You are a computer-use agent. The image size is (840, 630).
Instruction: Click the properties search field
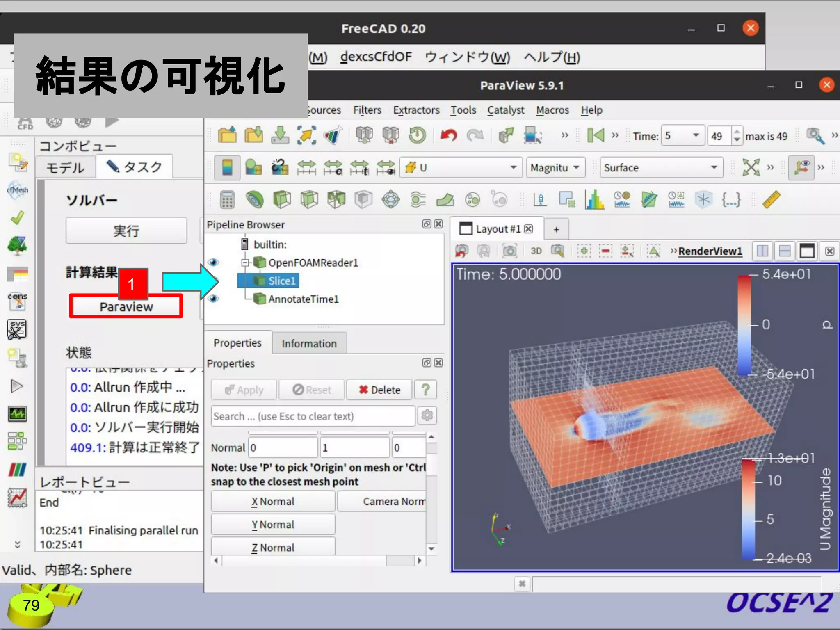[313, 416]
